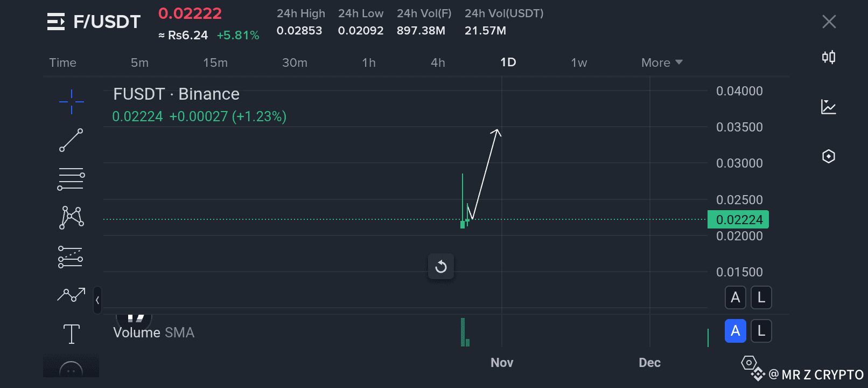This screenshot has width=868, height=388.
Task: Toggle auto scale on the volume pane
Action: [x=736, y=331]
